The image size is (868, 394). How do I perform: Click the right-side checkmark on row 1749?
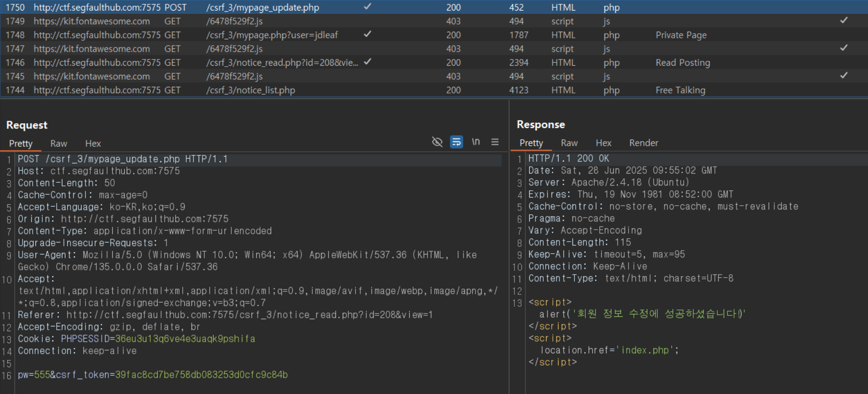pos(844,20)
